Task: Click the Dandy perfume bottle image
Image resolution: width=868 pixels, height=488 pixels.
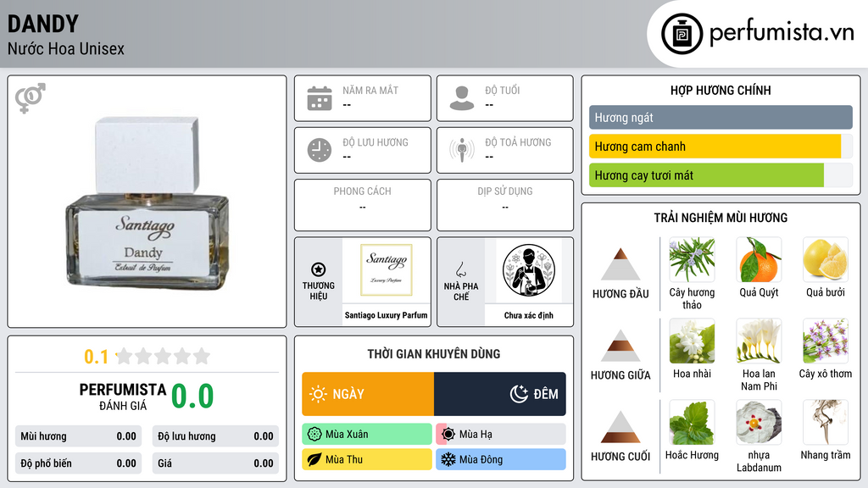Action: point(147,203)
